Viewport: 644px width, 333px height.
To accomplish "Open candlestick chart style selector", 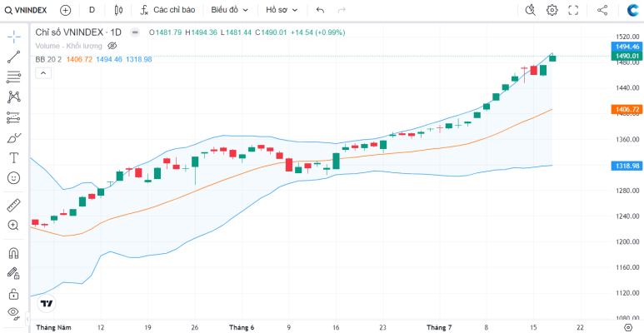I will [118, 10].
